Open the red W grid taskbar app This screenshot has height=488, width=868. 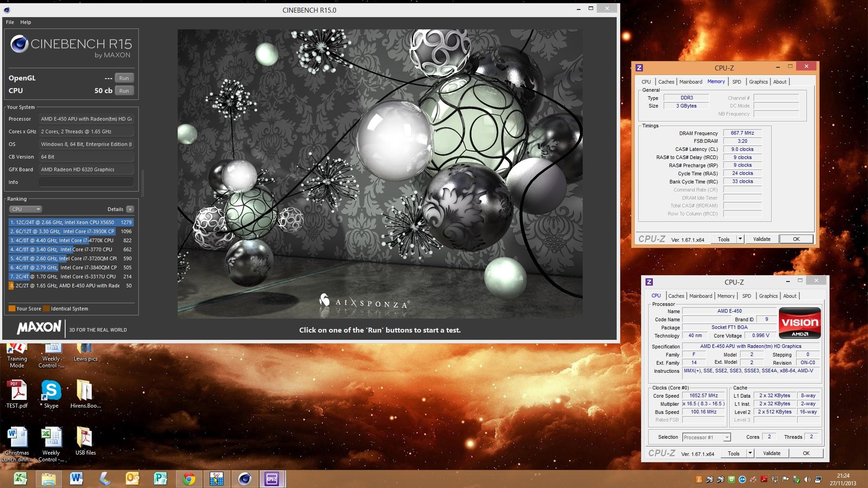pos(217,479)
